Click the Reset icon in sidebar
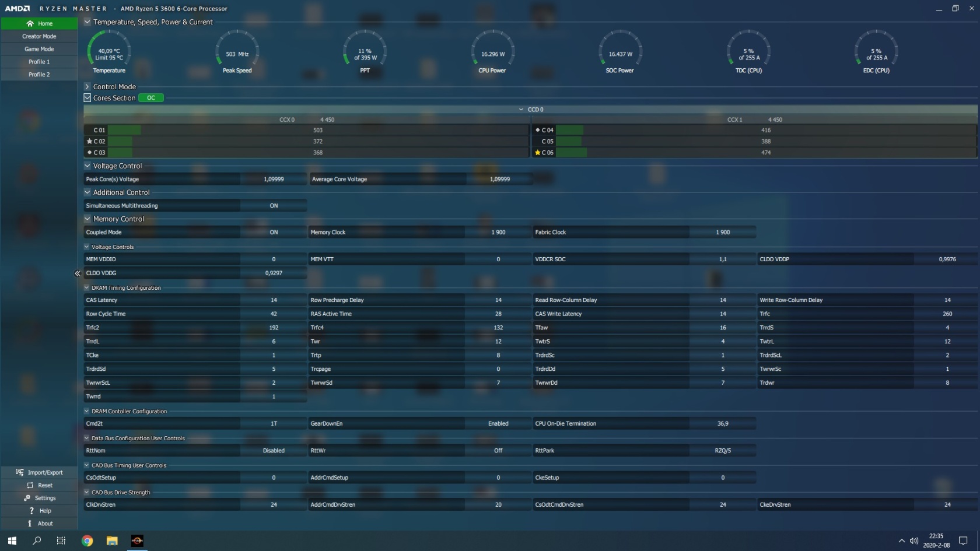 pos(30,485)
